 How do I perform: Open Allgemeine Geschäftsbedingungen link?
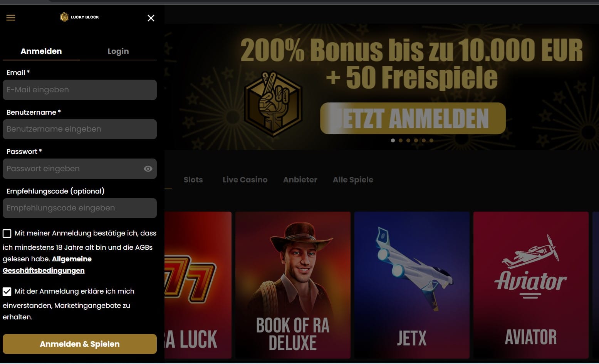[47, 265]
